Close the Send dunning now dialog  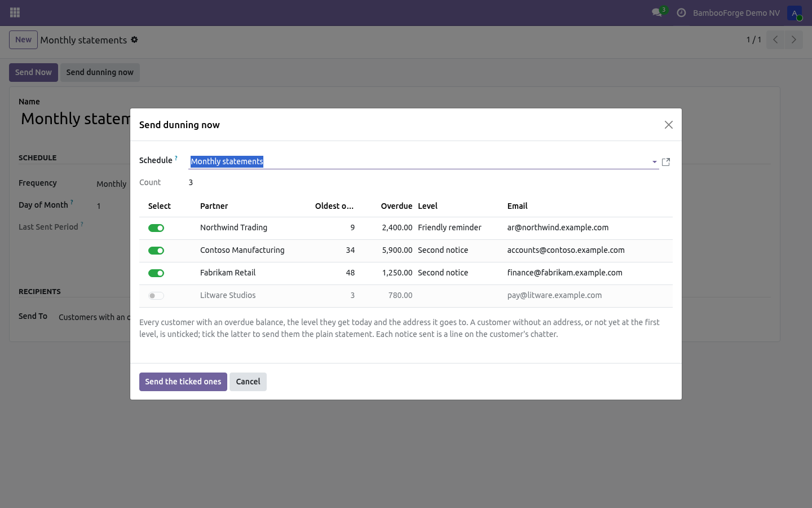[669, 125]
